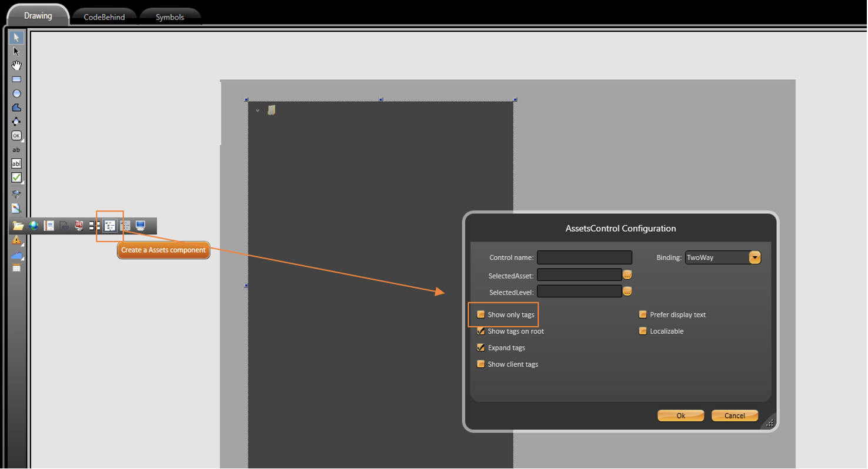868x469 pixels.
Task: Switch to the CodeBehind tab
Action: (104, 17)
